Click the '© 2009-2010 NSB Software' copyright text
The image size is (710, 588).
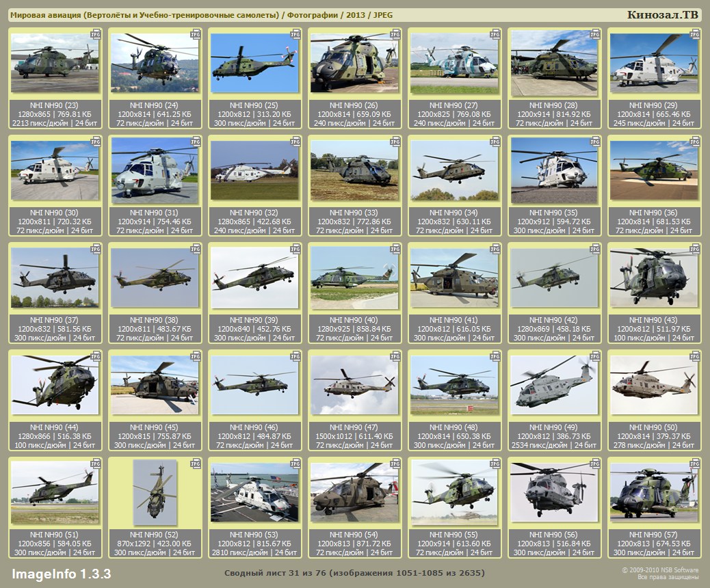pos(660,570)
